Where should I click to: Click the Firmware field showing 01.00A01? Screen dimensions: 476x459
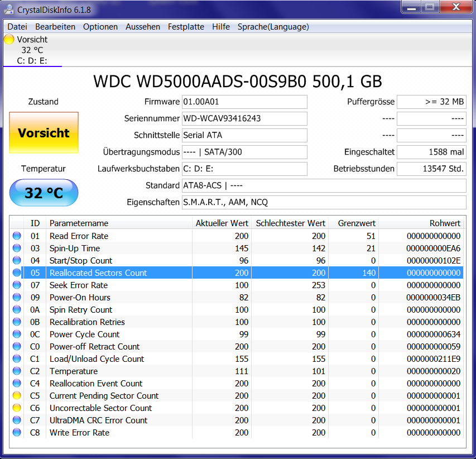click(x=244, y=102)
